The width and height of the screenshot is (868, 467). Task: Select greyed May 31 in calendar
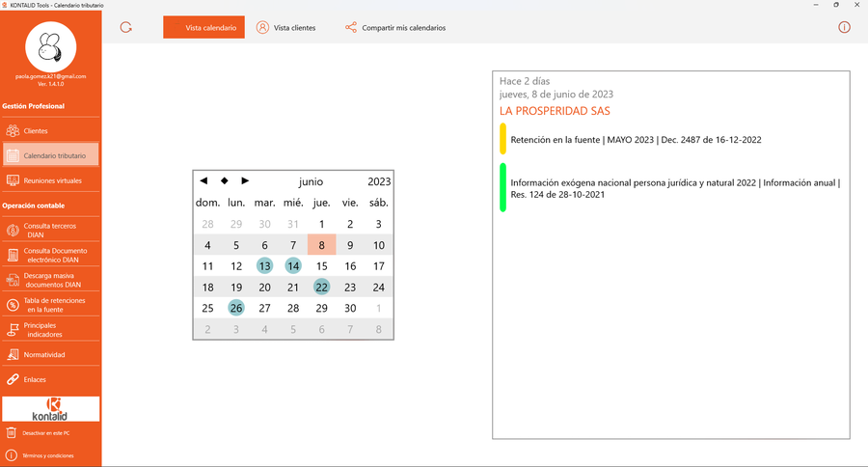click(x=293, y=224)
